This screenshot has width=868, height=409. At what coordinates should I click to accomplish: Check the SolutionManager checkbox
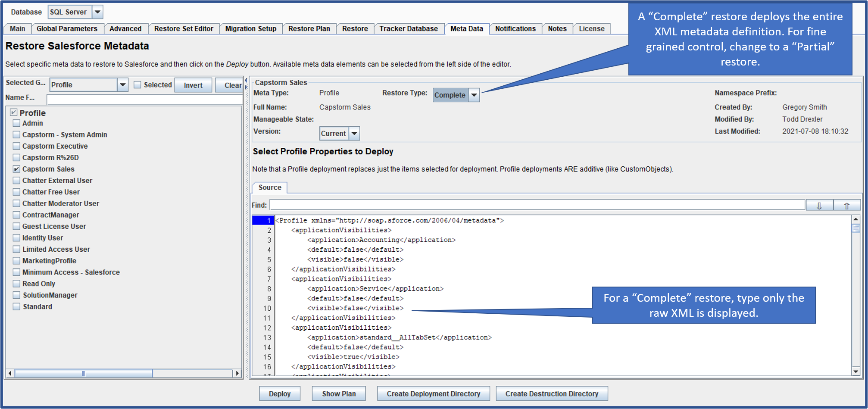(16, 295)
